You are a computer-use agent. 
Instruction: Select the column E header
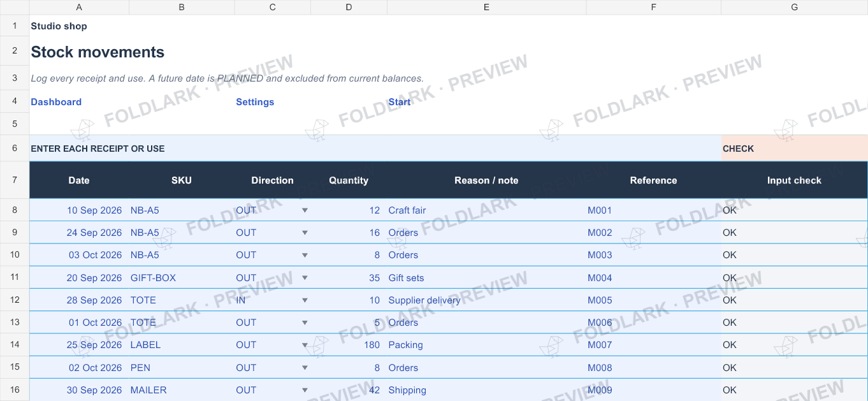[x=486, y=7]
